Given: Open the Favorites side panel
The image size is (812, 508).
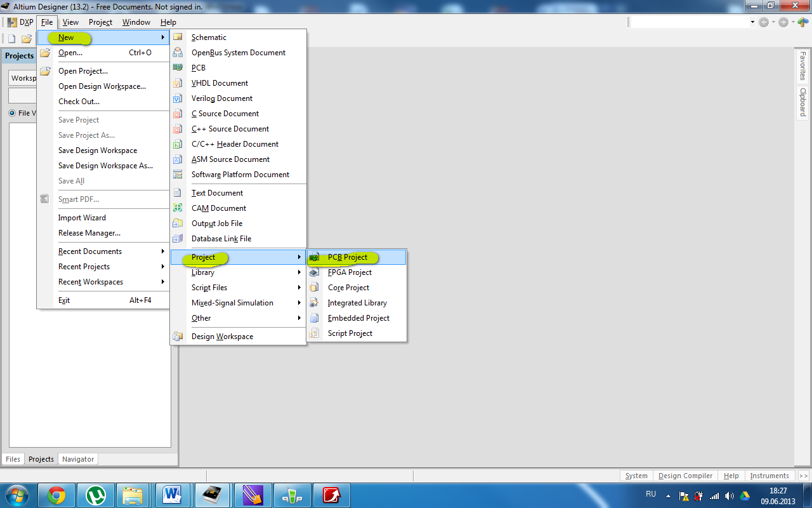Looking at the screenshot, I should (802, 66).
